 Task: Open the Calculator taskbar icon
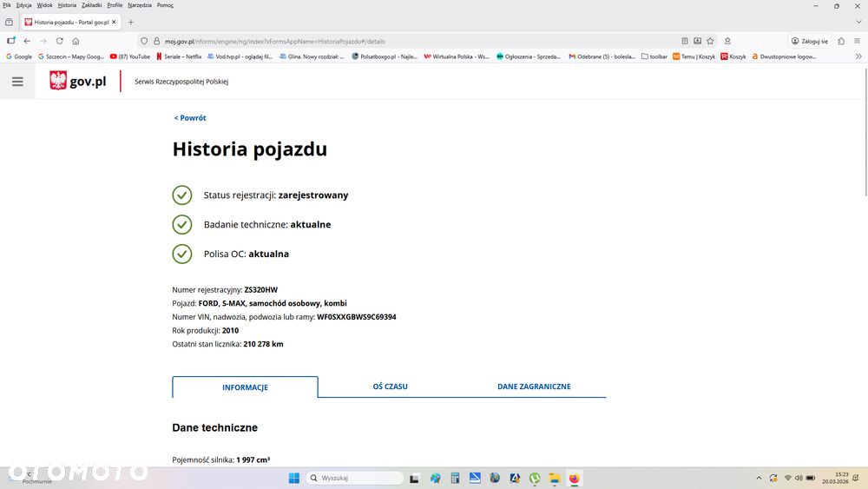[455, 478]
